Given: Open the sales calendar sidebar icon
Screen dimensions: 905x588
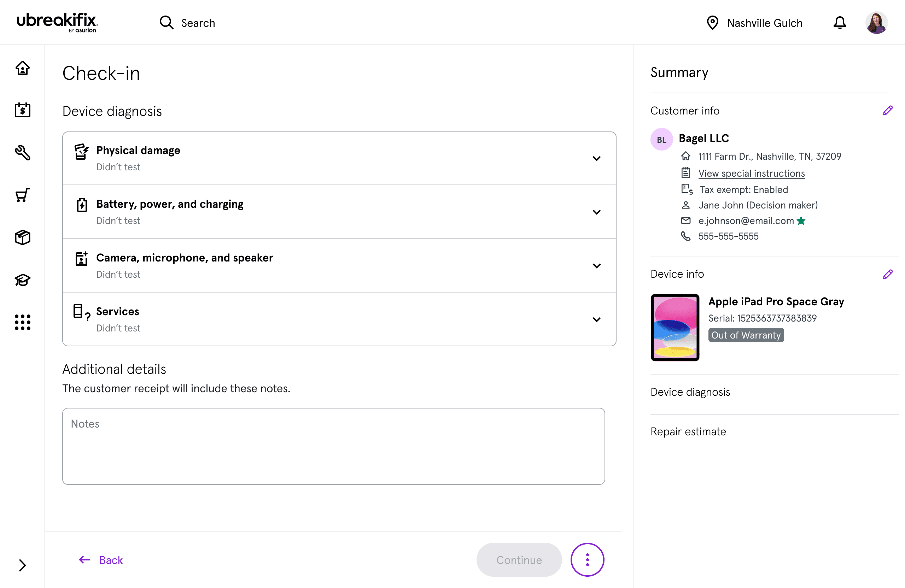Looking at the screenshot, I should 22,110.
